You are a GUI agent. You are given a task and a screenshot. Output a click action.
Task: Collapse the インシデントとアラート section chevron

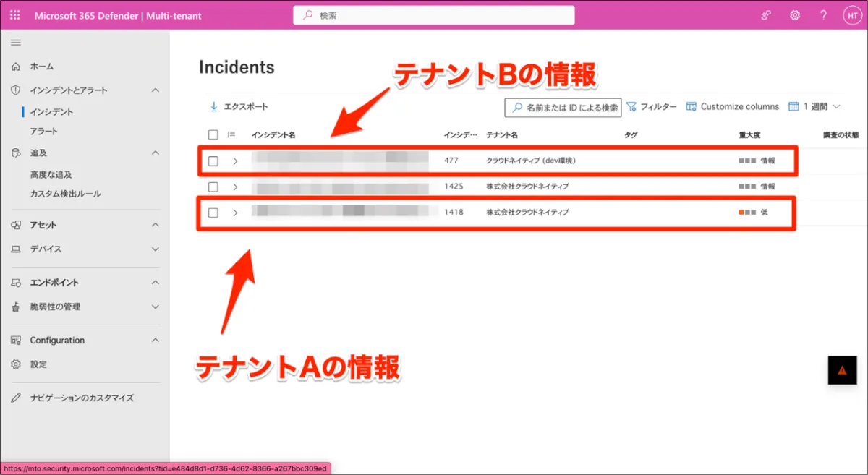coord(155,90)
